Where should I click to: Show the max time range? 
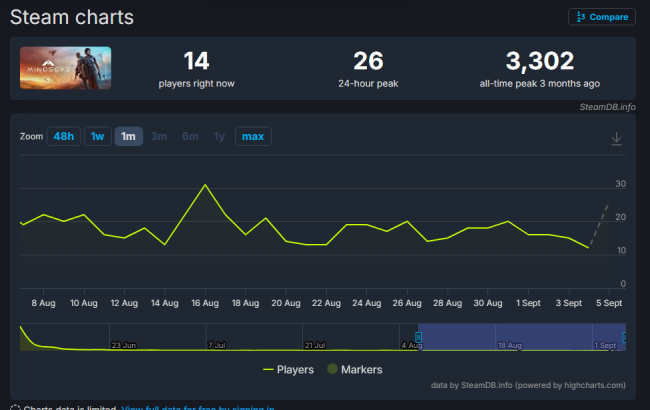(x=253, y=137)
